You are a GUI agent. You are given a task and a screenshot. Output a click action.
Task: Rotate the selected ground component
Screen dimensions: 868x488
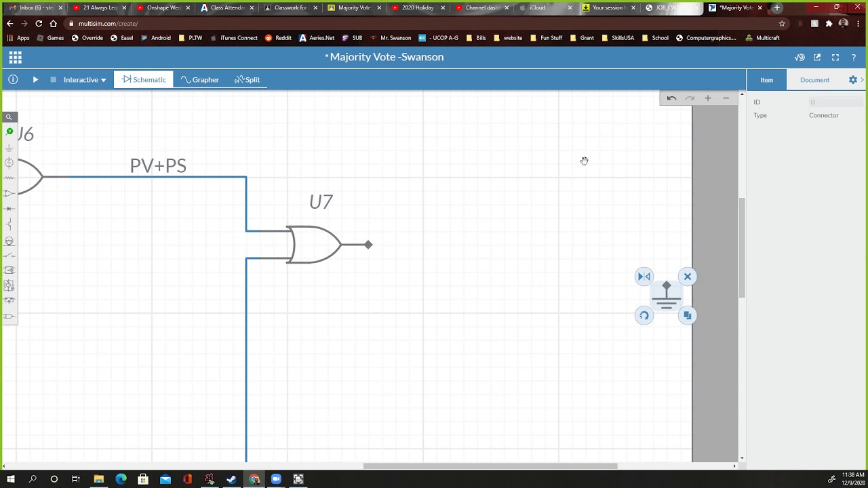point(644,315)
